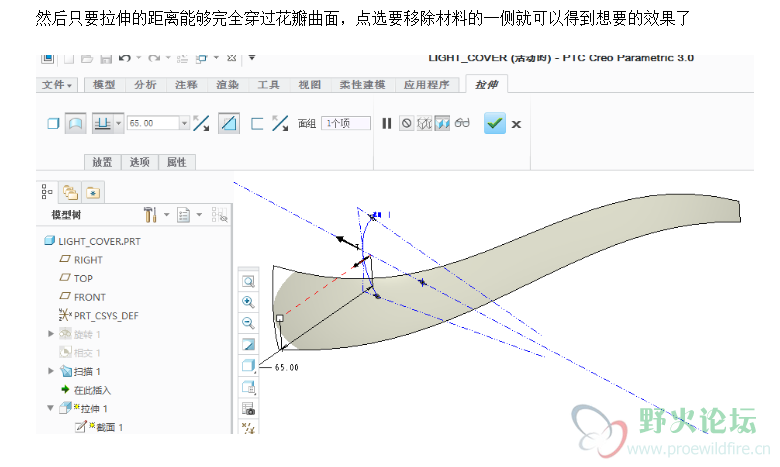The height and width of the screenshot is (467, 780).
Task: Open the 属性 properties panel tab
Action: [177, 162]
